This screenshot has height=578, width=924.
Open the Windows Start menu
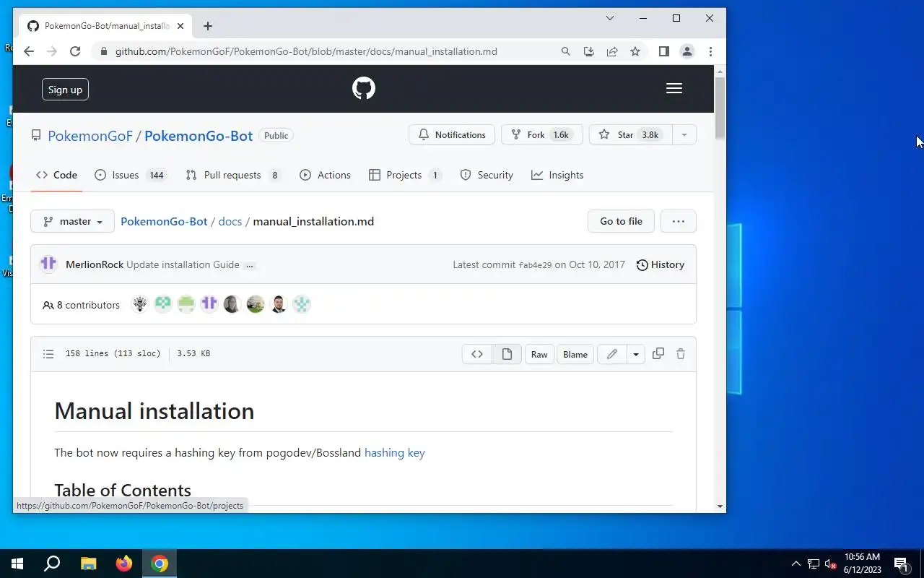[17, 564]
